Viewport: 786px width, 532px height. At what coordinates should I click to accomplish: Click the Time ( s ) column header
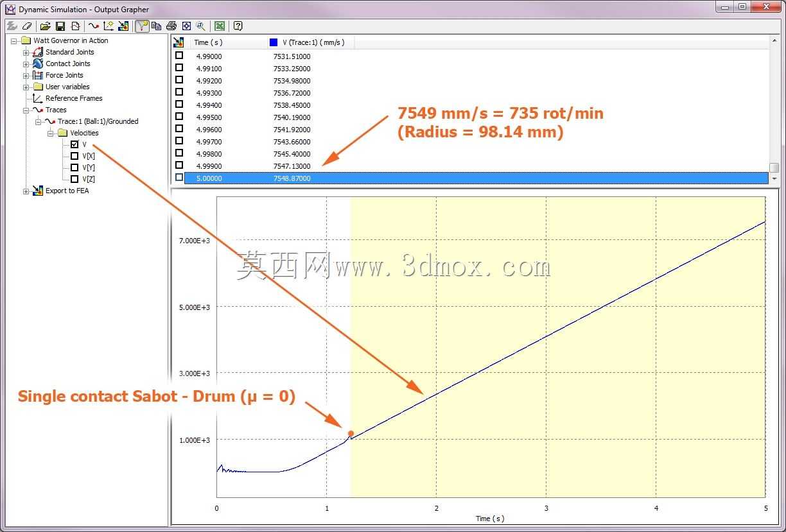click(228, 42)
